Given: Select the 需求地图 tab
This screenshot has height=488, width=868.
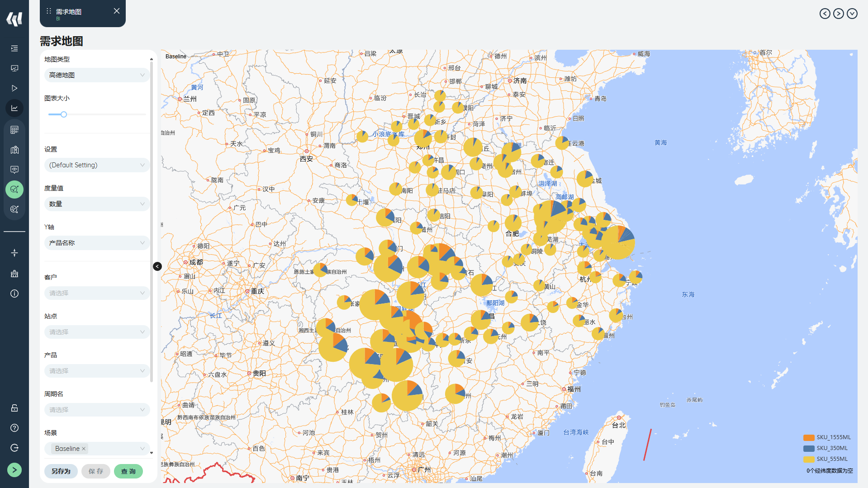Looking at the screenshot, I should point(83,13).
